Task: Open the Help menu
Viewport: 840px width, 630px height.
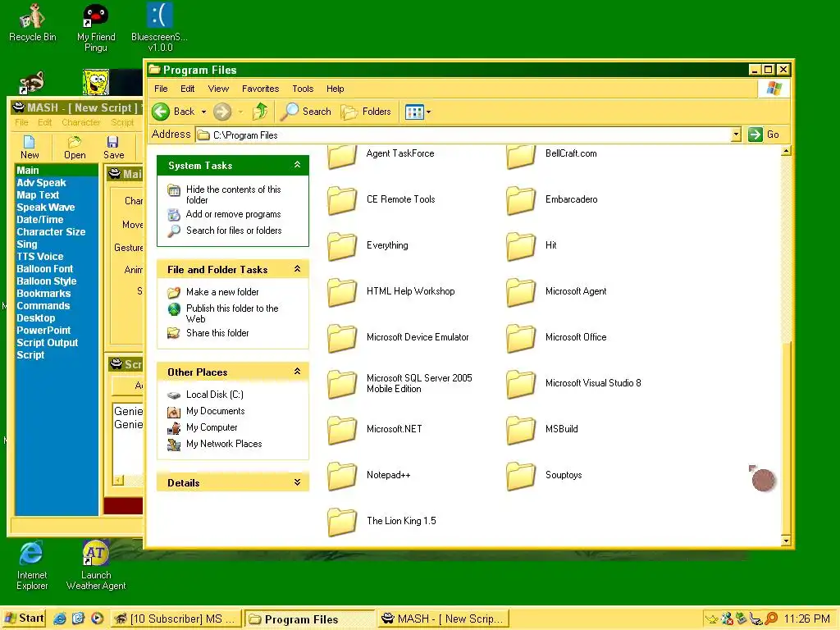Action: [336, 89]
